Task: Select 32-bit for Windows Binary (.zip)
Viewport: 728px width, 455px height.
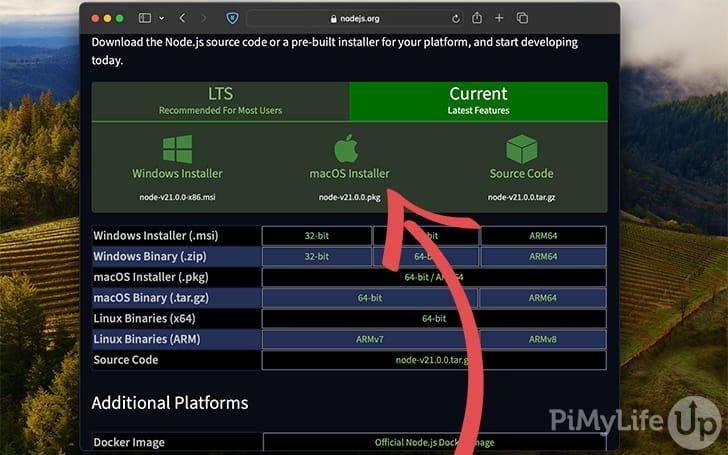Action: tap(317, 256)
